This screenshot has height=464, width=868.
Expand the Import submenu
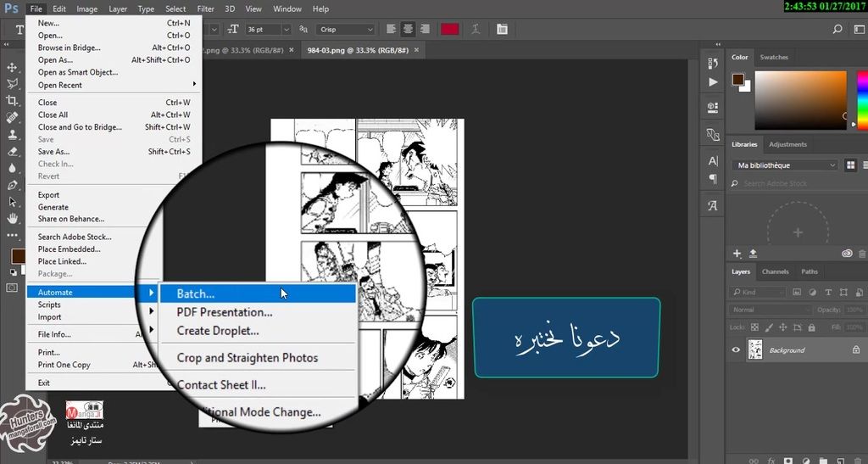[x=90, y=317]
